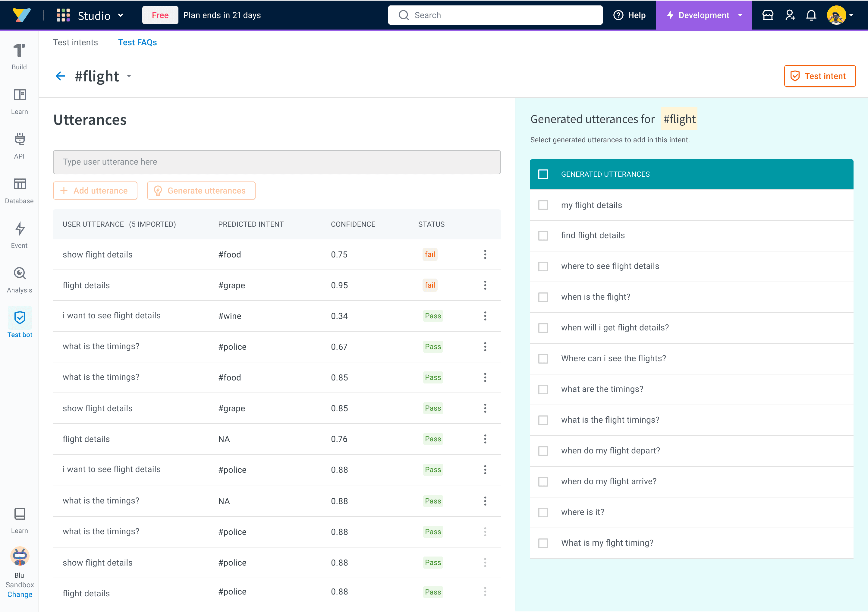868x612 pixels.
Task: Select all via GENERATED UTTERANCES header checkbox
Action: [543, 174]
